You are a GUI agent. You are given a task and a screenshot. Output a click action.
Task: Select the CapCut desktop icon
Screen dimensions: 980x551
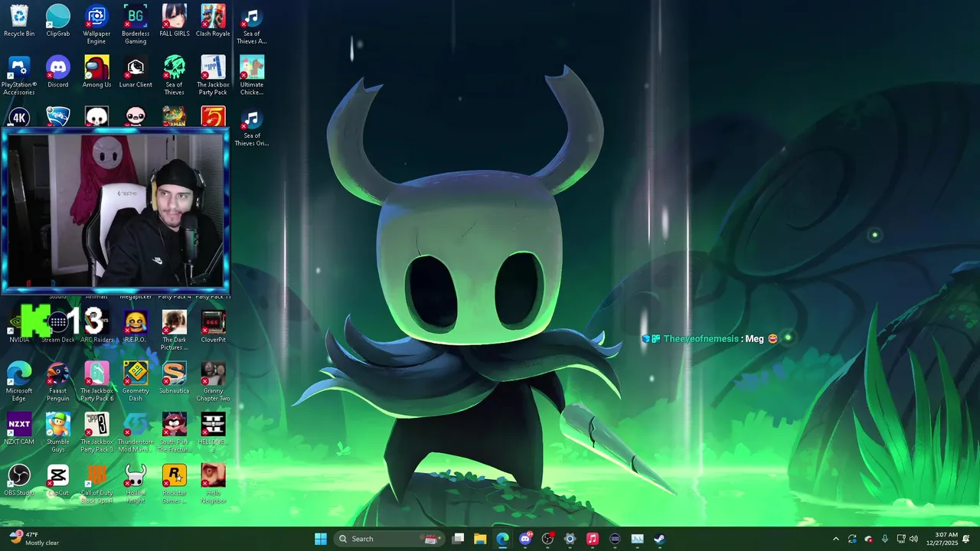pyautogui.click(x=58, y=481)
